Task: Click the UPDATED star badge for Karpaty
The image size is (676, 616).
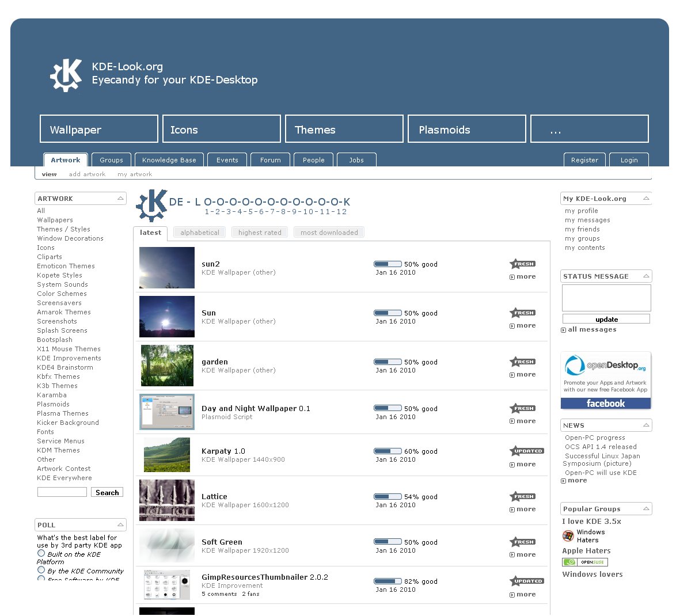Action: pos(526,451)
